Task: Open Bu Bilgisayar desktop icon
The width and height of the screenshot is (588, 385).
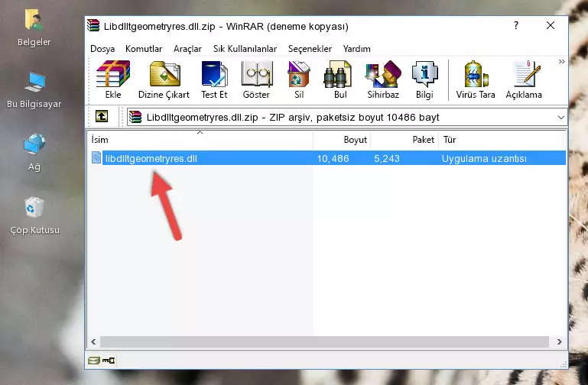Action: coord(34,90)
